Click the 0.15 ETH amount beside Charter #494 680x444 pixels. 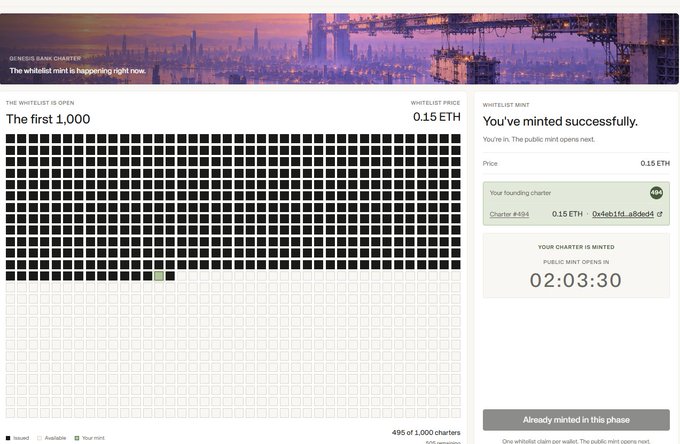point(567,214)
